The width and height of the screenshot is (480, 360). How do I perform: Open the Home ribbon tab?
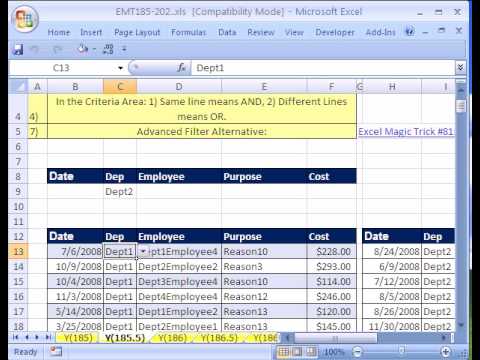click(x=59, y=32)
